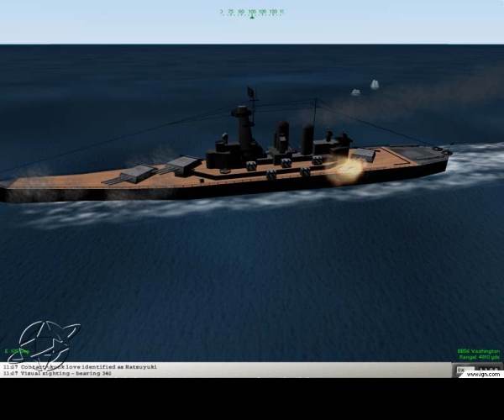This screenshot has height=420, width=504.
Task: Click the compass heading pointer marker
Action: [252, 17]
